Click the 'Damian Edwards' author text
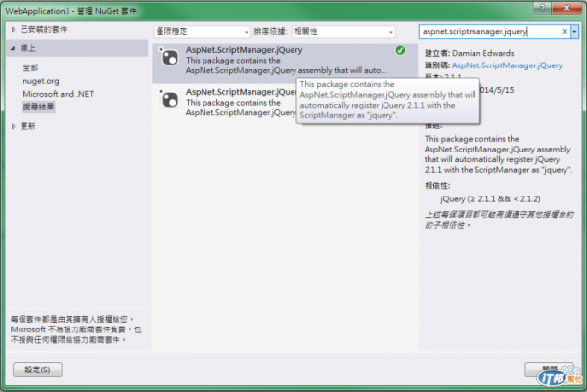Image resolution: width=587 pixels, height=392 pixels. [483, 53]
